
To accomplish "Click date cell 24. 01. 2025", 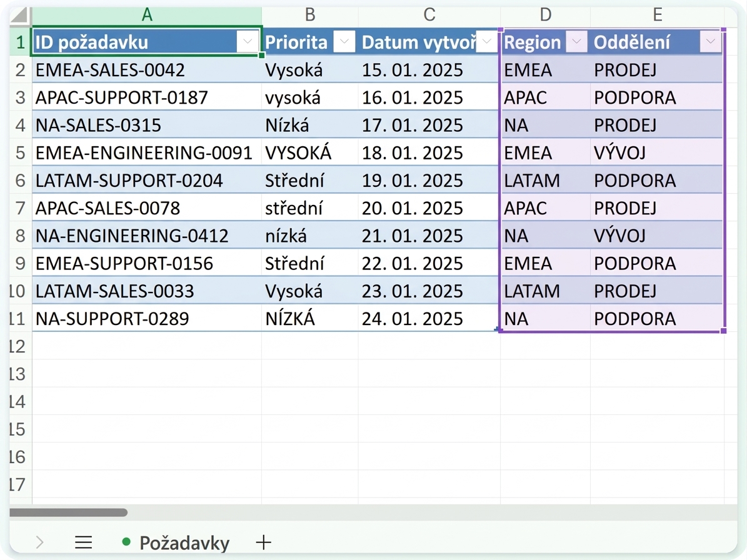I will [x=429, y=318].
